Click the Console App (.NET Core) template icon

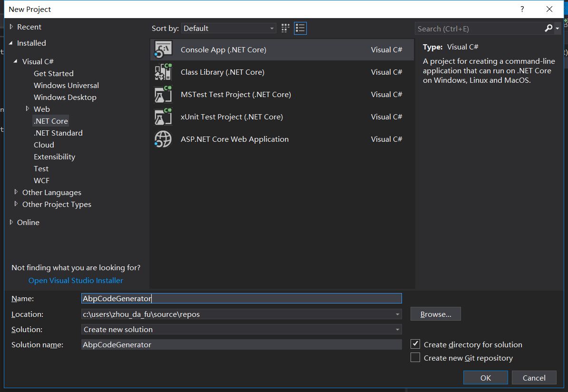pyautogui.click(x=163, y=49)
